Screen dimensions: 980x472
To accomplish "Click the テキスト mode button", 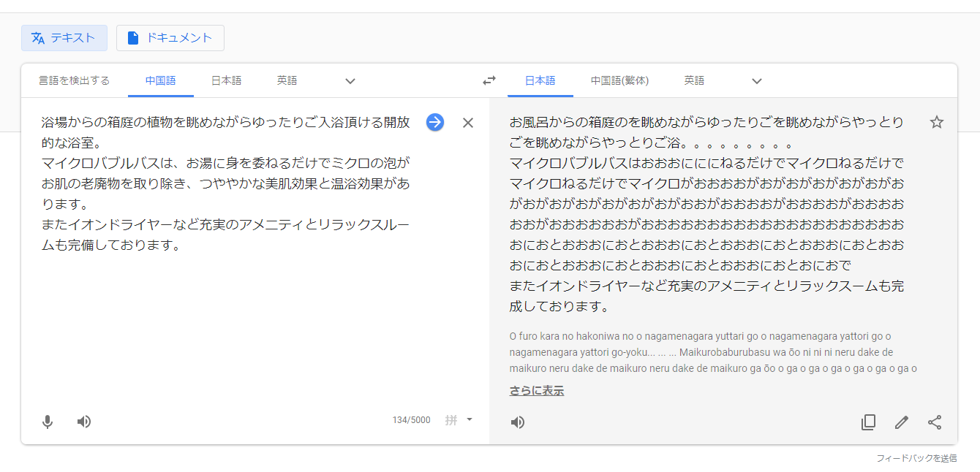I will 64,38.
